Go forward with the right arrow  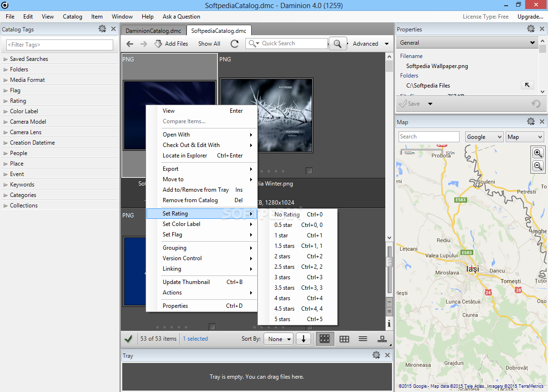(x=143, y=44)
